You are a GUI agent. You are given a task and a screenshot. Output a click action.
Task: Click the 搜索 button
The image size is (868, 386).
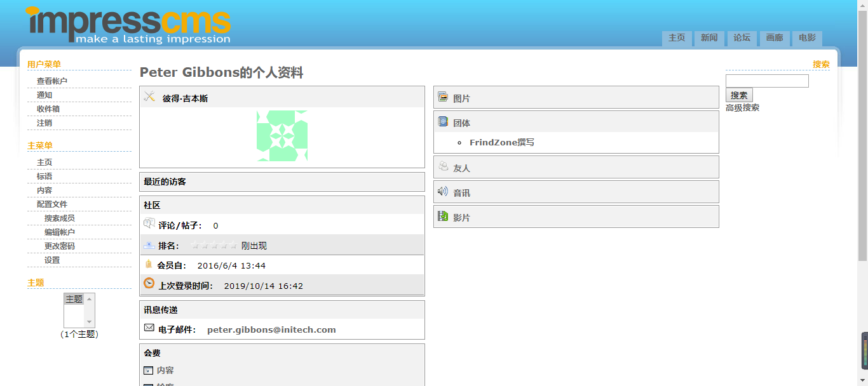(x=739, y=95)
